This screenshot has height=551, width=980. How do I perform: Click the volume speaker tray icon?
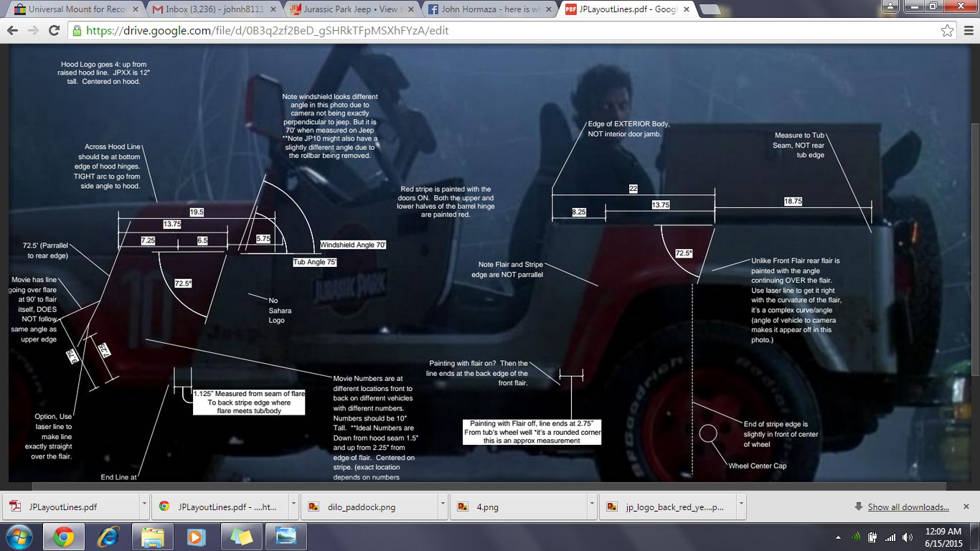coord(908,537)
